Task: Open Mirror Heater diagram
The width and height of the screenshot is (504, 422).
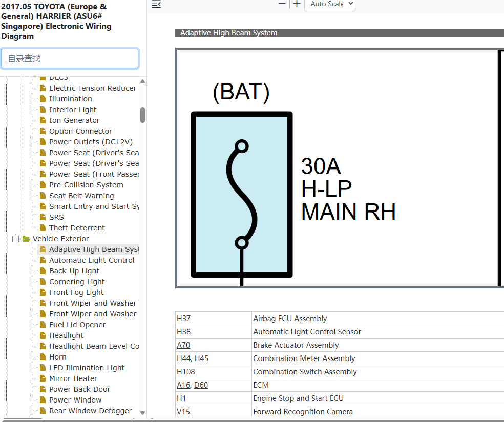Action: click(73, 378)
